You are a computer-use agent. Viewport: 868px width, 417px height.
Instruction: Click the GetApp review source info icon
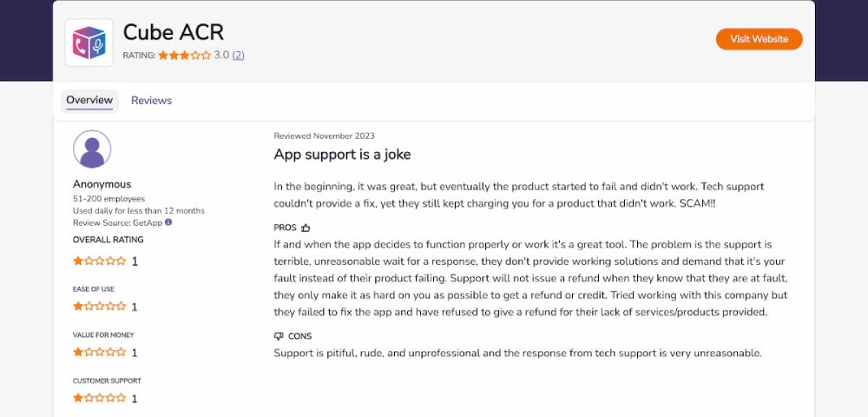[168, 222]
